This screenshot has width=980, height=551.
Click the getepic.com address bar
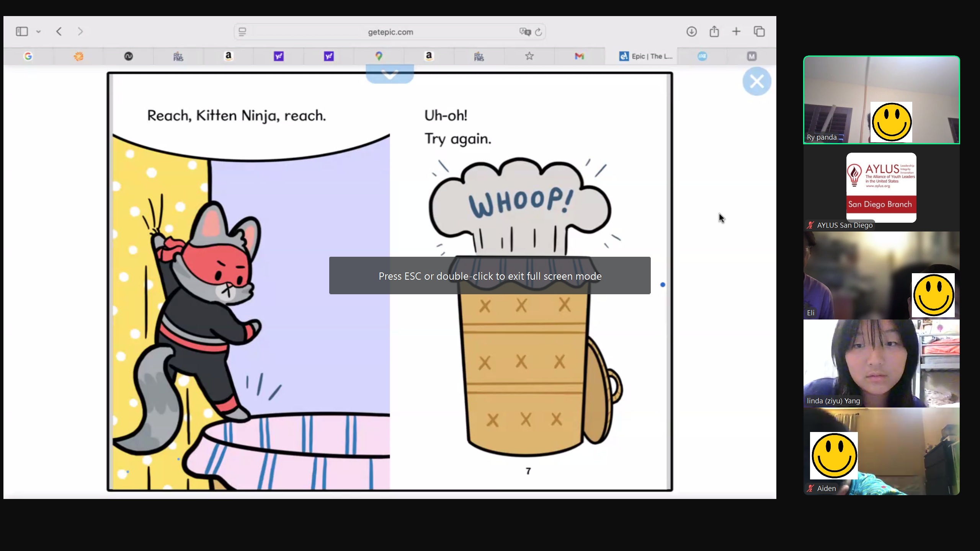(390, 32)
